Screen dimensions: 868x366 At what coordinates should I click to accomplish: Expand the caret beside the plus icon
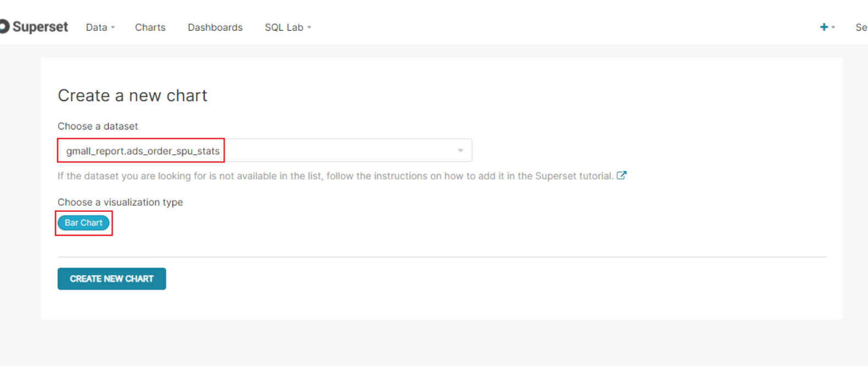[x=833, y=27]
